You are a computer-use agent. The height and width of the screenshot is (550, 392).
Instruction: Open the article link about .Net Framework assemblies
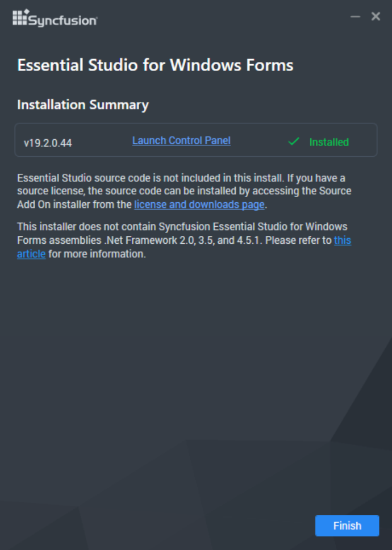[x=31, y=254]
